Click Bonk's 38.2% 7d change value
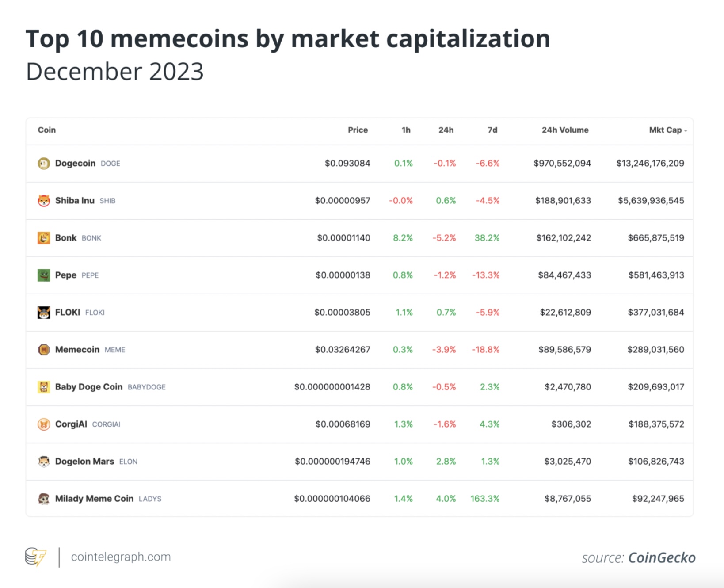 pyautogui.click(x=487, y=238)
